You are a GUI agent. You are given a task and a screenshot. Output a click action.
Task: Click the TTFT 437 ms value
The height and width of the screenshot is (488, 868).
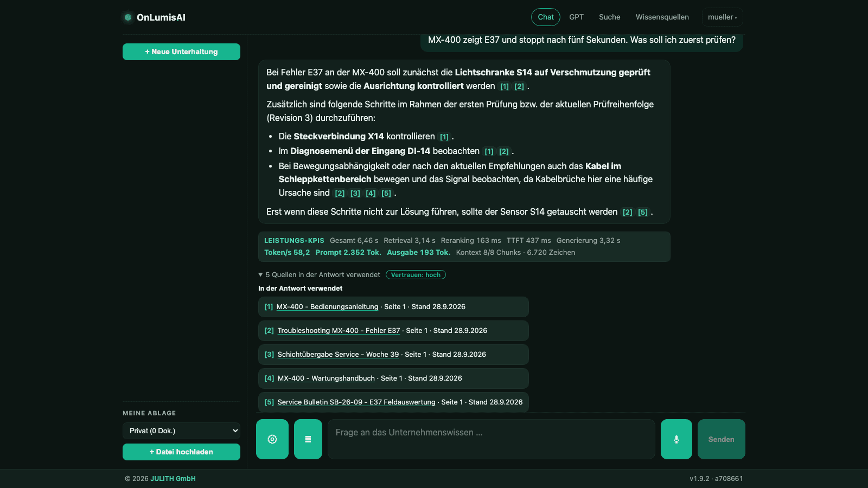(529, 240)
